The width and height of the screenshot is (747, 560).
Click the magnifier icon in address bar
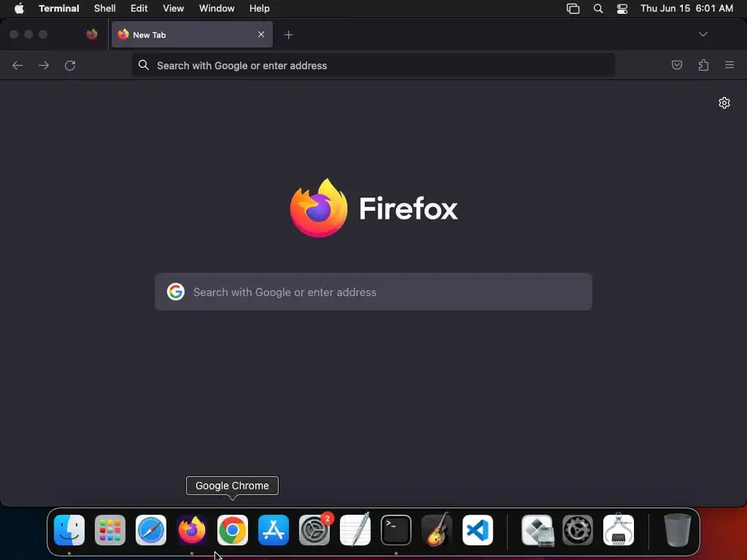[144, 65]
